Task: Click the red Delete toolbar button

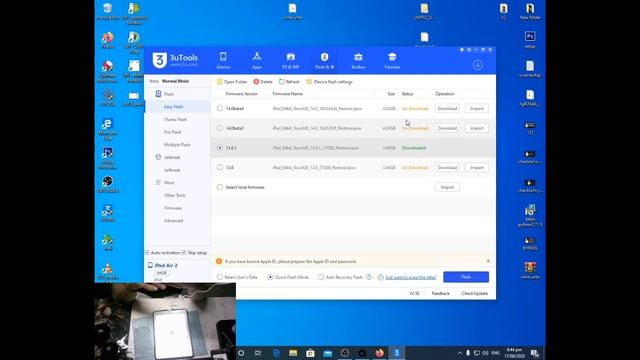Action: (263, 82)
